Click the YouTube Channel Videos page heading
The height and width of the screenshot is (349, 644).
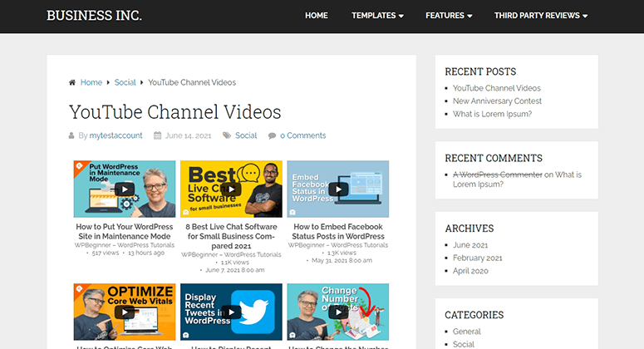(175, 112)
